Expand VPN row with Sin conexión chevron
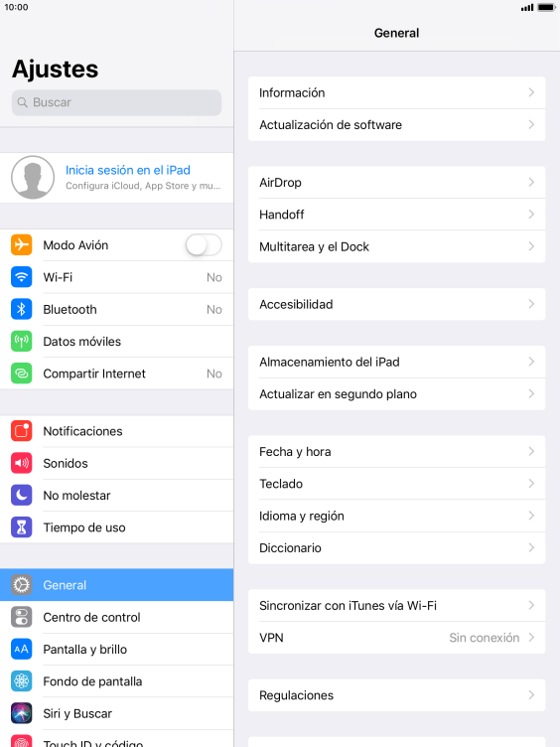Viewport: 560px width, 747px height. (531, 638)
